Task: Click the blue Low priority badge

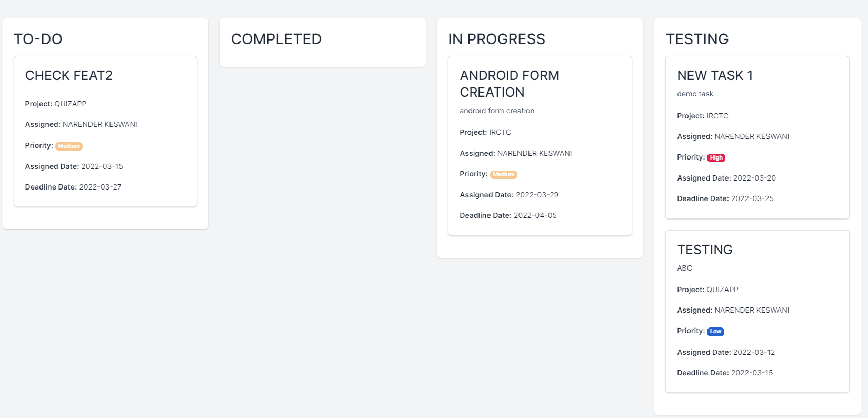Action: point(715,331)
